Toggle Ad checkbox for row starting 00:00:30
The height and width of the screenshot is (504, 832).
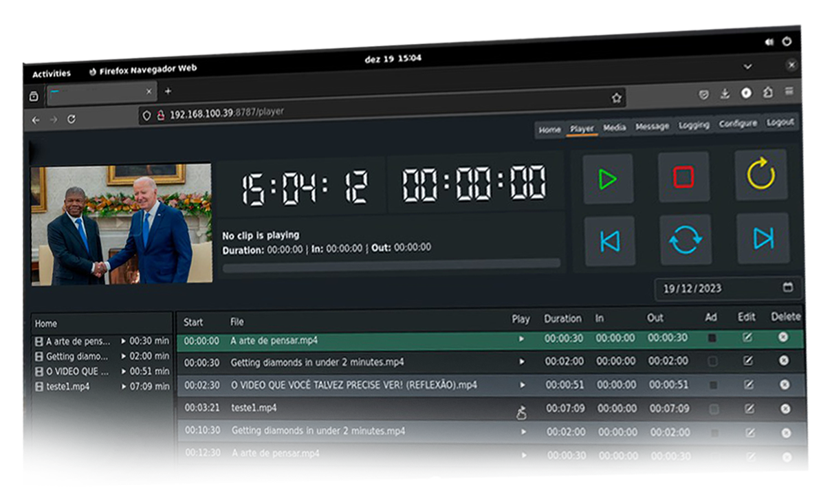point(712,362)
